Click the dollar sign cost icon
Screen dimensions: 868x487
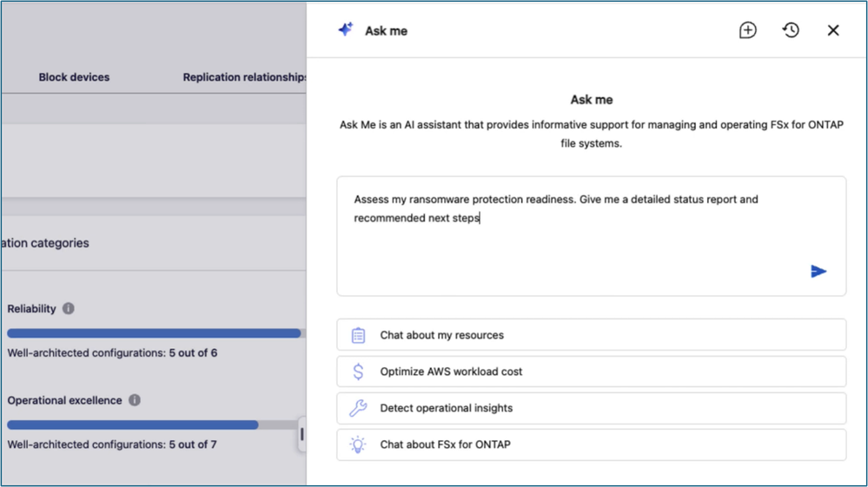pos(358,372)
